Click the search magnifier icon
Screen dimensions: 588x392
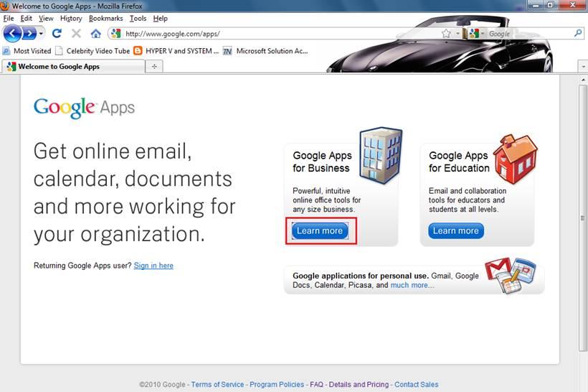(x=578, y=33)
